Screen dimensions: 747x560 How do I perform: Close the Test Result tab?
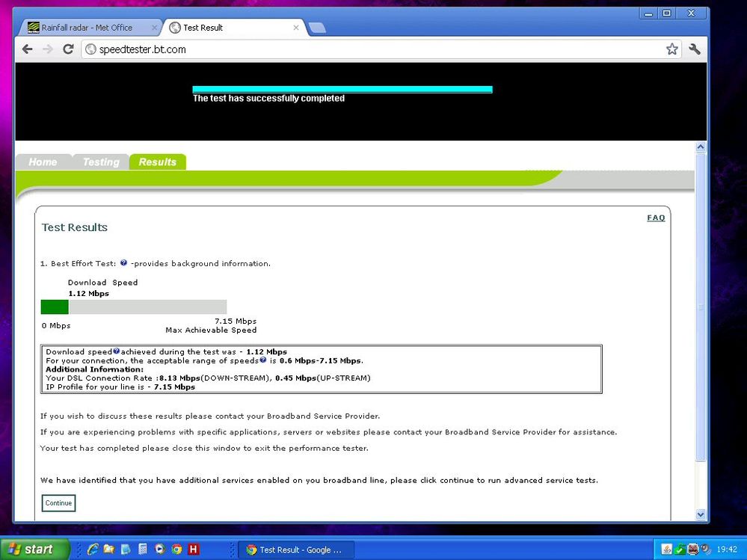(296, 28)
